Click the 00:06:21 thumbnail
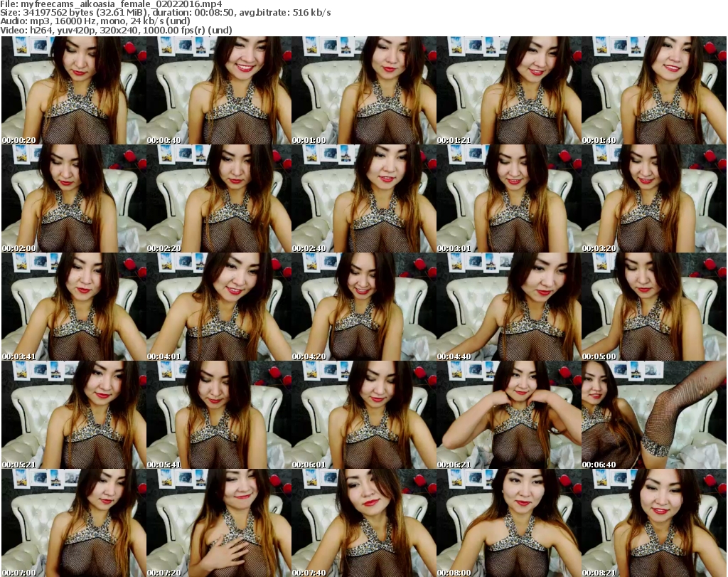 509,415
